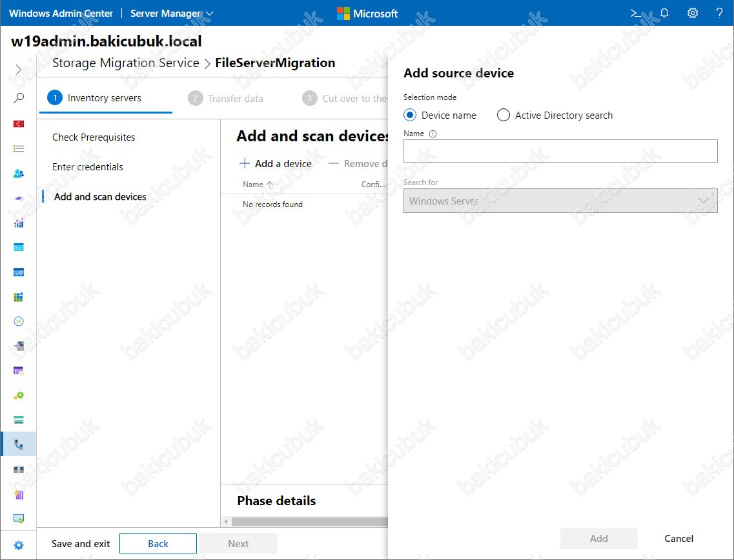Click the Confi... column header
The height and width of the screenshot is (560, 734).
tap(373, 185)
